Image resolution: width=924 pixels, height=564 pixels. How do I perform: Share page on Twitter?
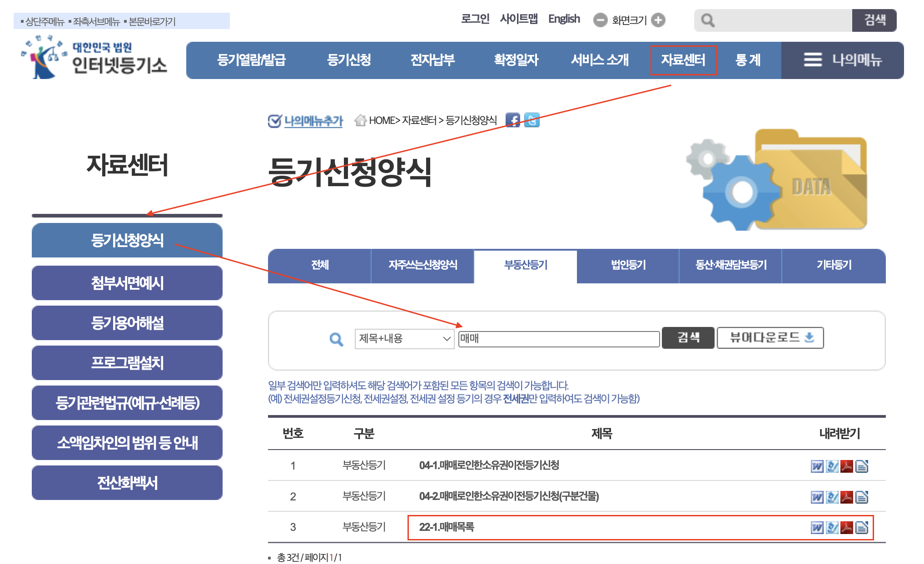coord(532,120)
